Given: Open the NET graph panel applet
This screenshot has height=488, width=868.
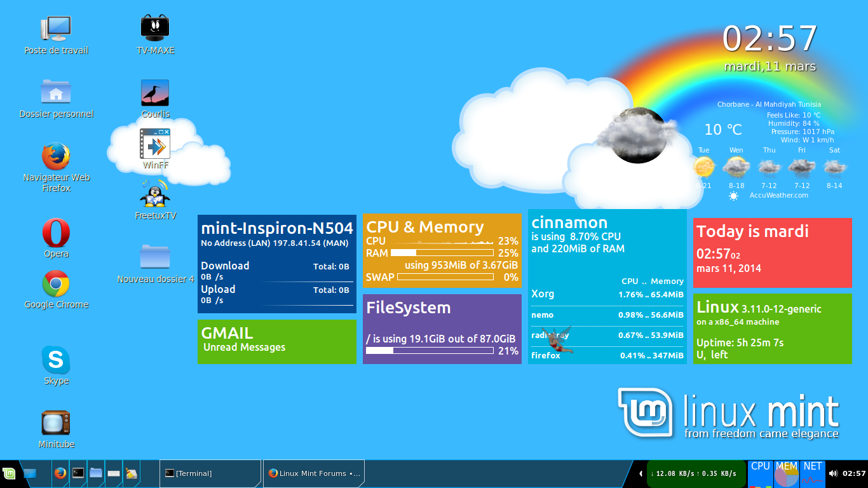Looking at the screenshot, I should [813, 474].
